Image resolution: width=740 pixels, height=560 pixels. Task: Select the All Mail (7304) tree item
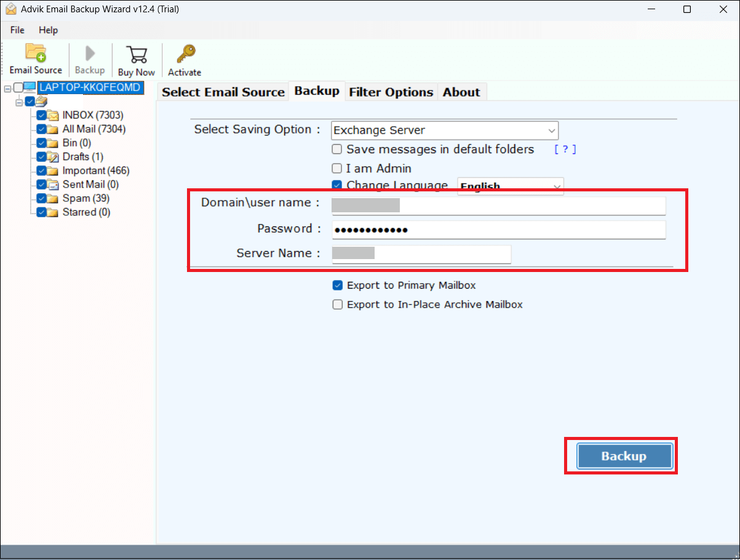(94, 129)
